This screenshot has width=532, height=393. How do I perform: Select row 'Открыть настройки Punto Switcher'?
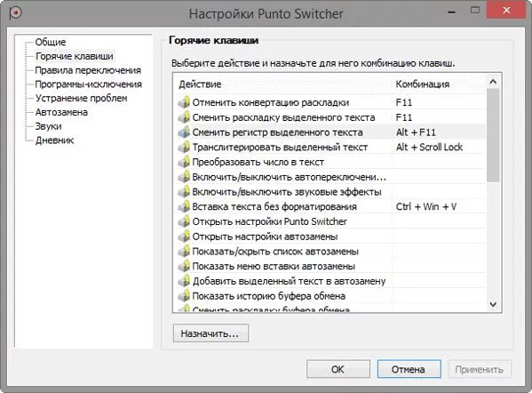(x=330, y=221)
